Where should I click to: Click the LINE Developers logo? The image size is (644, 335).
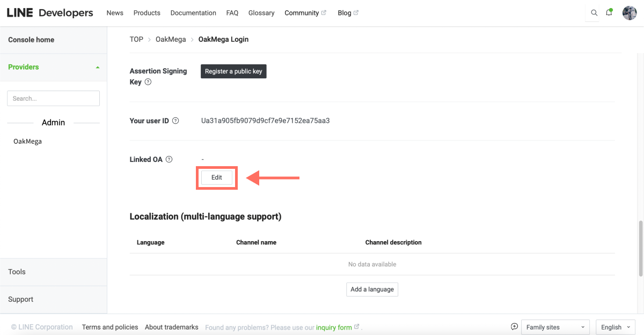click(x=50, y=13)
